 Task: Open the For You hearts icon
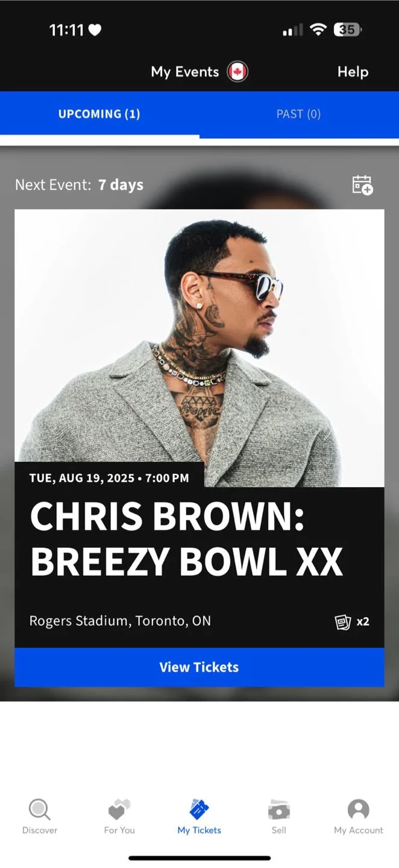pyautogui.click(x=119, y=808)
